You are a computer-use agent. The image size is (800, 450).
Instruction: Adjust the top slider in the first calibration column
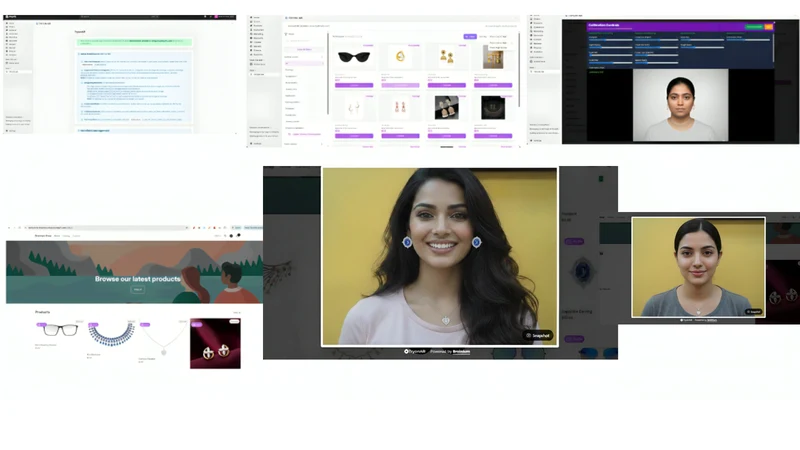(611, 39)
